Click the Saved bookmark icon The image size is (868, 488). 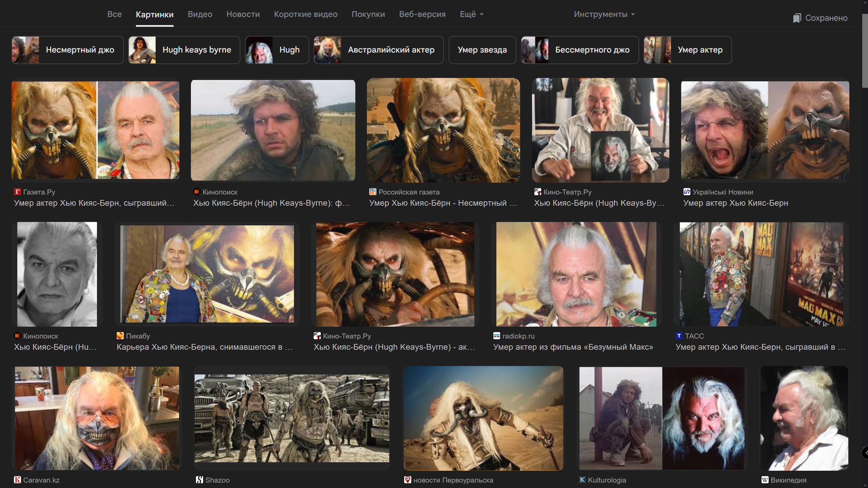point(797,18)
